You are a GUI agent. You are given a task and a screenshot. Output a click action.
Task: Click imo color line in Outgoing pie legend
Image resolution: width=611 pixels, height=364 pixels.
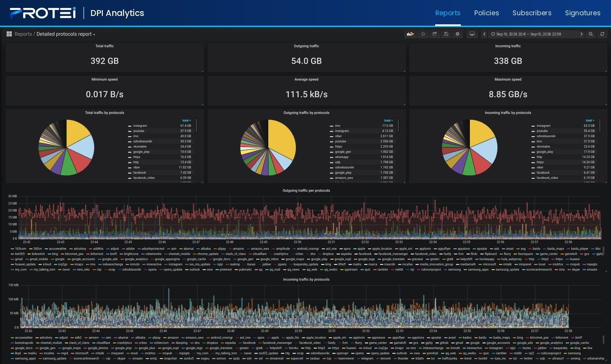[331, 126]
